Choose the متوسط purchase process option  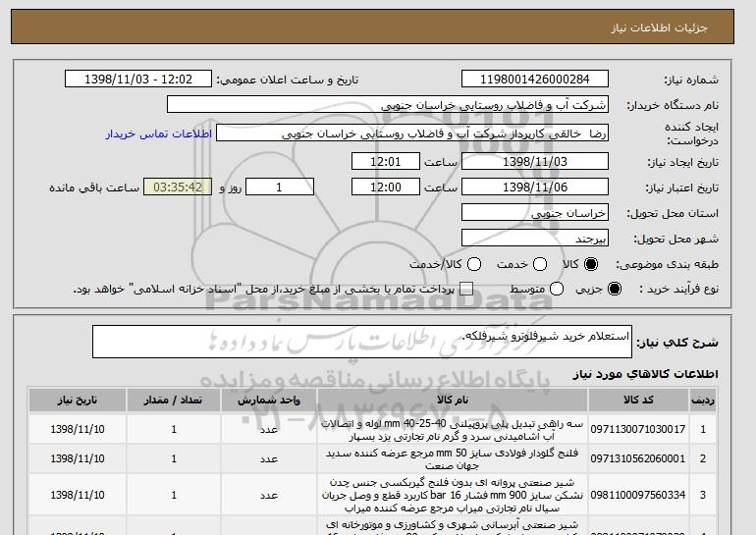[557, 289]
